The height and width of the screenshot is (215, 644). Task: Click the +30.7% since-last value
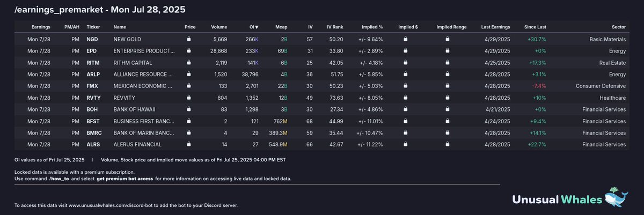[x=538, y=39]
